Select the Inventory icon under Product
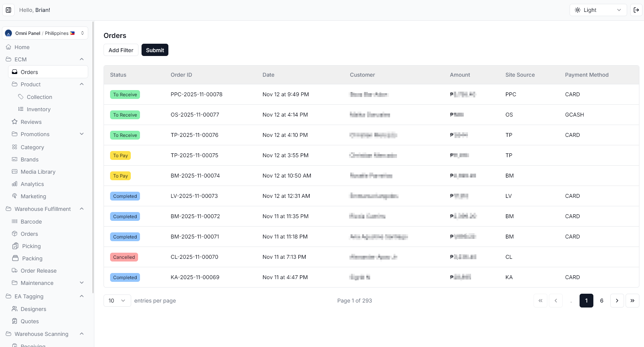The height and width of the screenshot is (347, 644). point(21,109)
